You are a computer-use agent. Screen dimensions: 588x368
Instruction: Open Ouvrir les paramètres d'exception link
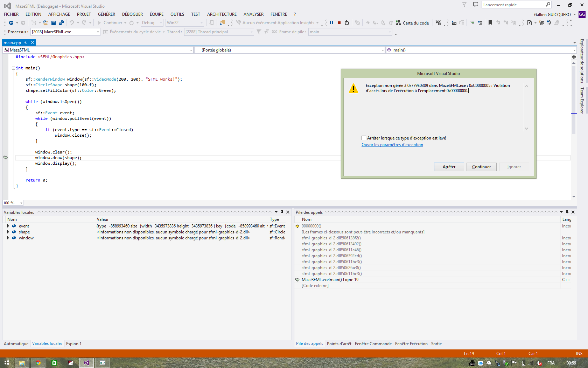pyautogui.click(x=392, y=144)
